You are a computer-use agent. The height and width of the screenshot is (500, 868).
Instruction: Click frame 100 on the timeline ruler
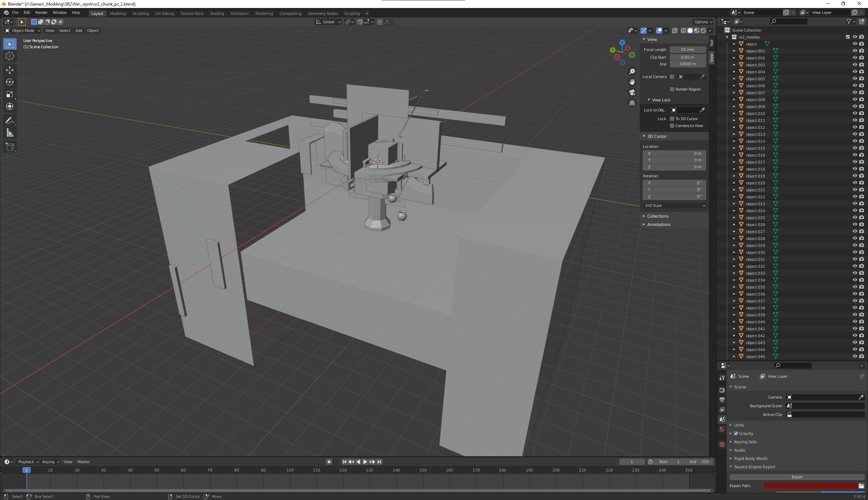point(290,470)
